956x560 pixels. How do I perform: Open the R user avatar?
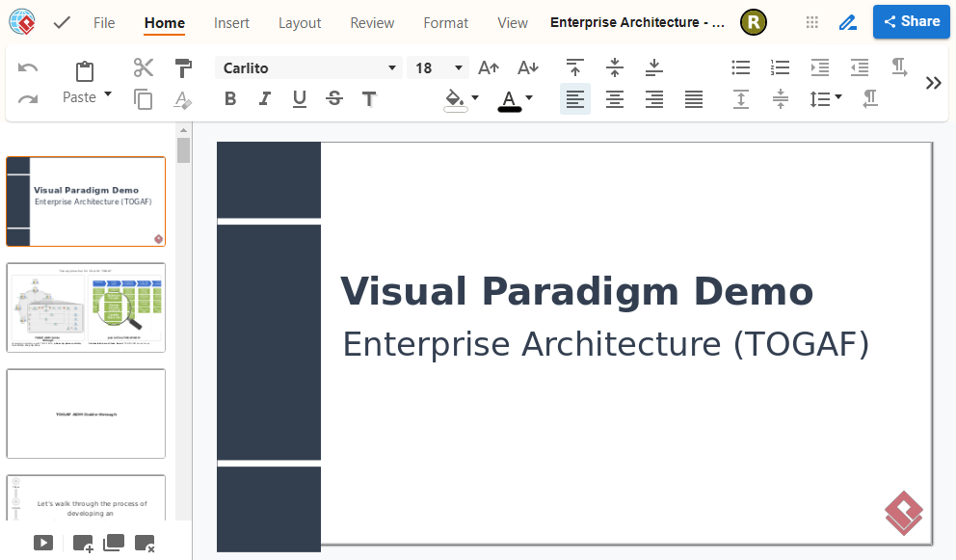[x=754, y=22]
